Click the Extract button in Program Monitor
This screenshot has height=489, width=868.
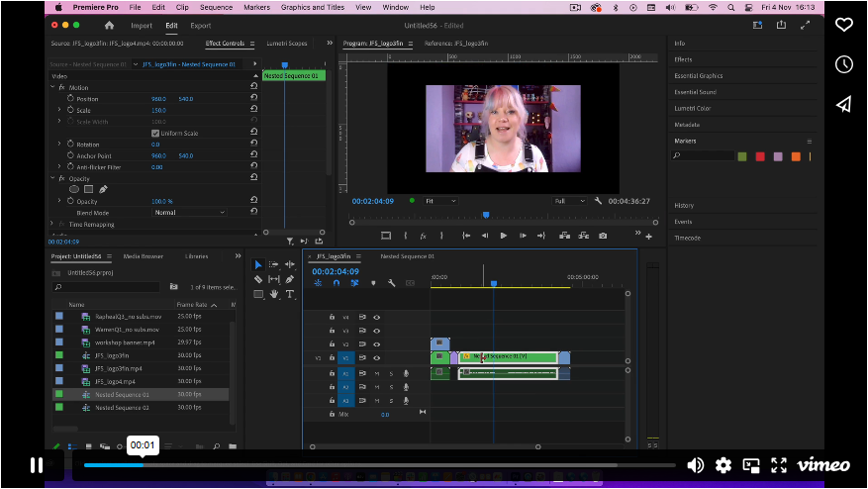point(584,236)
